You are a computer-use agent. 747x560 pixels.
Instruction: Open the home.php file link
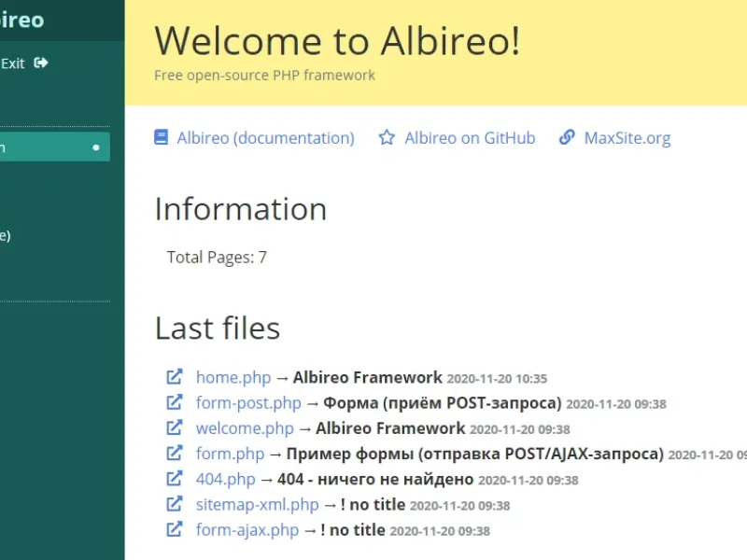[x=233, y=377]
